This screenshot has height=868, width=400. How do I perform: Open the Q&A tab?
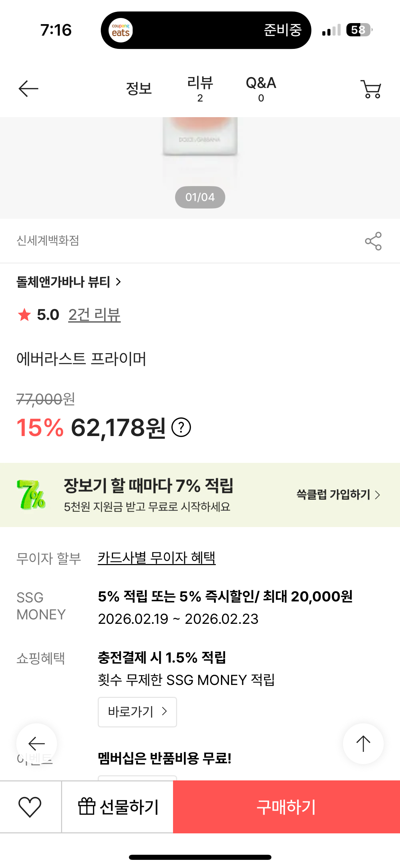pos(261,89)
